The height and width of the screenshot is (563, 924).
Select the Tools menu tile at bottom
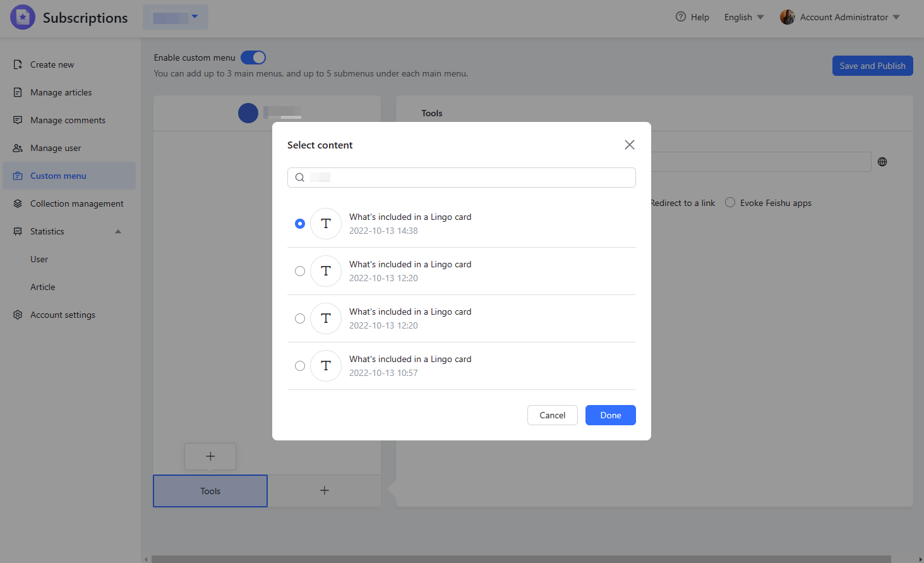pyautogui.click(x=210, y=490)
